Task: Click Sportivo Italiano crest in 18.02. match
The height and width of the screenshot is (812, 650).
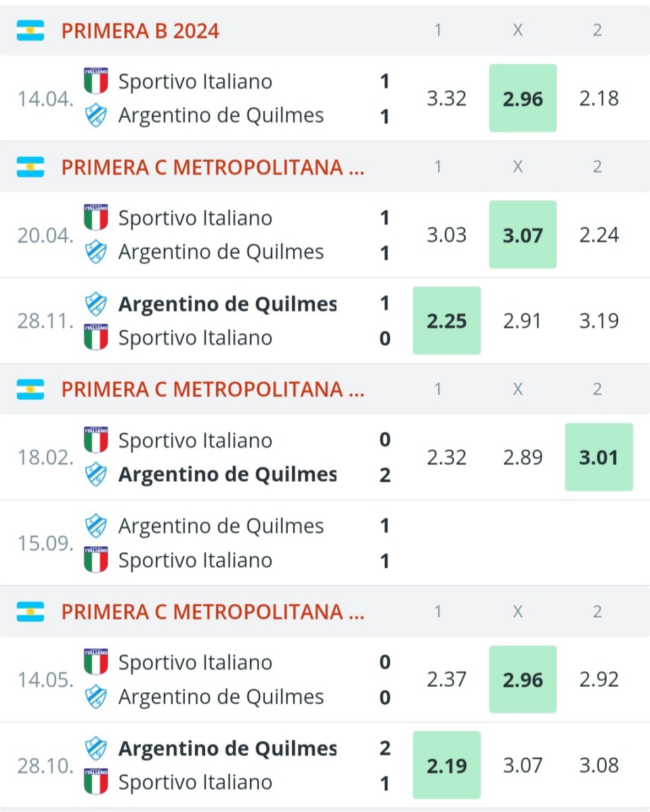Action: (96, 441)
